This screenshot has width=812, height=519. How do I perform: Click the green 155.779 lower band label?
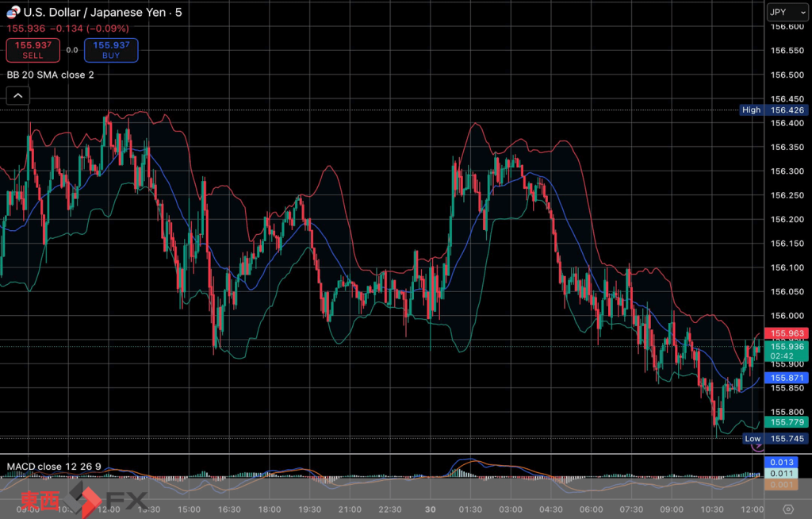click(785, 422)
